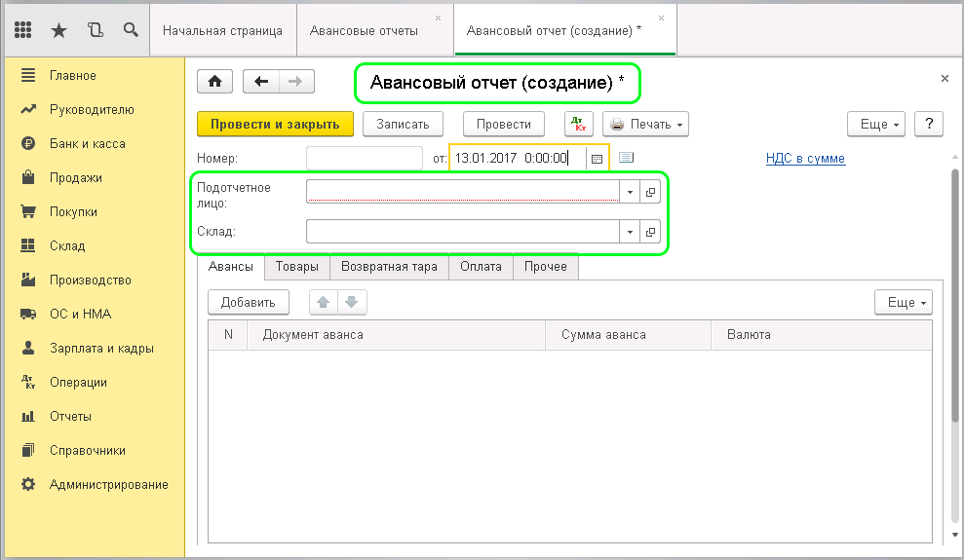Switch to the Товары tab
This screenshot has height=560, width=964.
pyautogui.click(x=296, y=266)
